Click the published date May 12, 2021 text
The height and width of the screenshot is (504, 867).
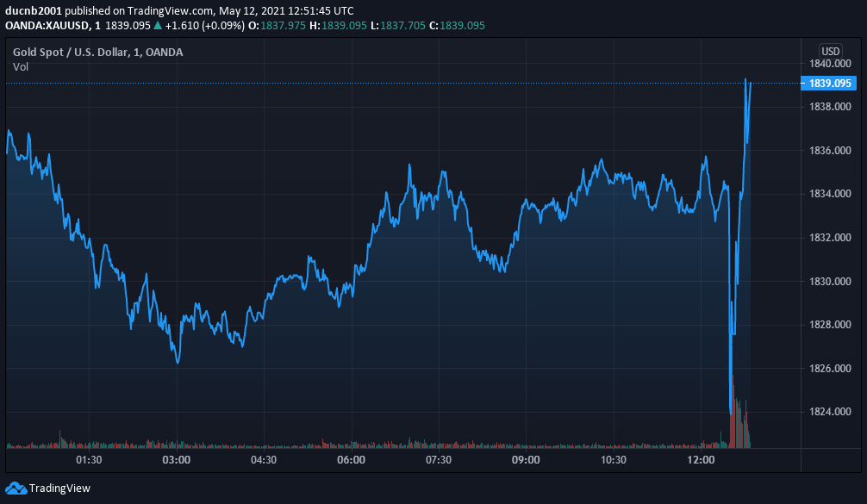[252, 10]
